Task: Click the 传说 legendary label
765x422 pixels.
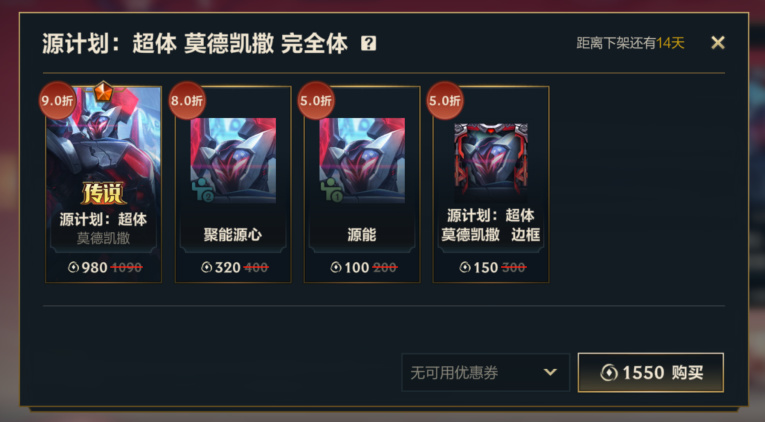Action: tap(103, 194)
